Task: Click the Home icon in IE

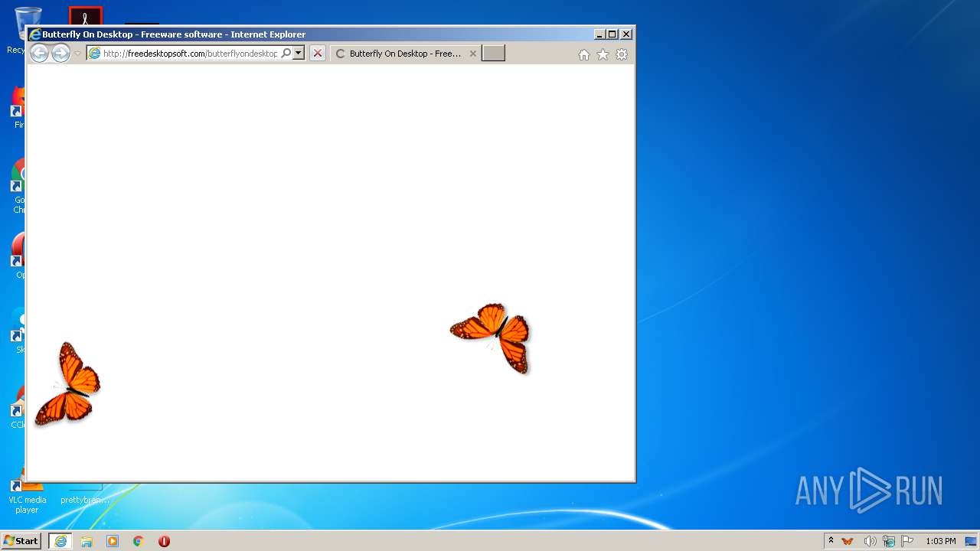Action: pyautogui.click(x=584, y=54)
